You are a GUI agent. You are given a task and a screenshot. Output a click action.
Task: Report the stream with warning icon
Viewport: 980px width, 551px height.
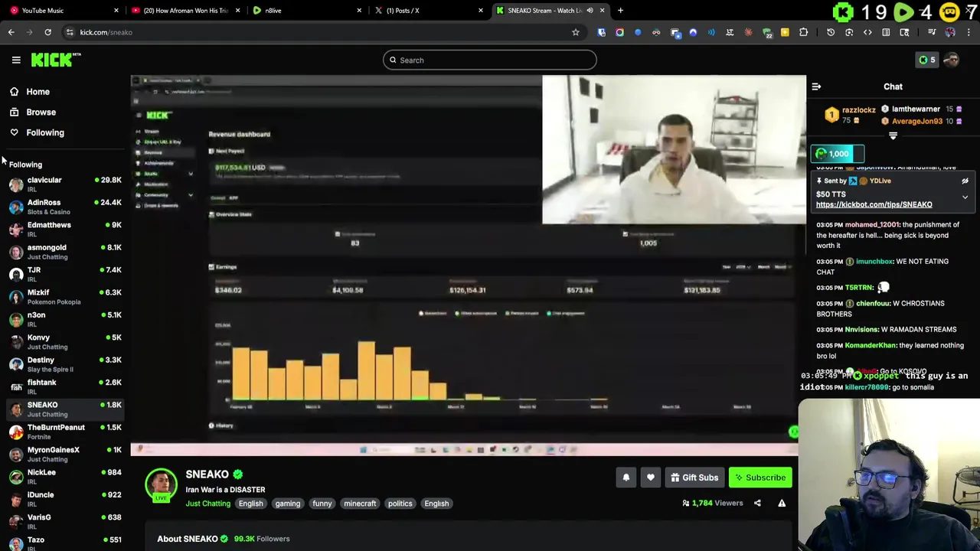pos(782,503)
